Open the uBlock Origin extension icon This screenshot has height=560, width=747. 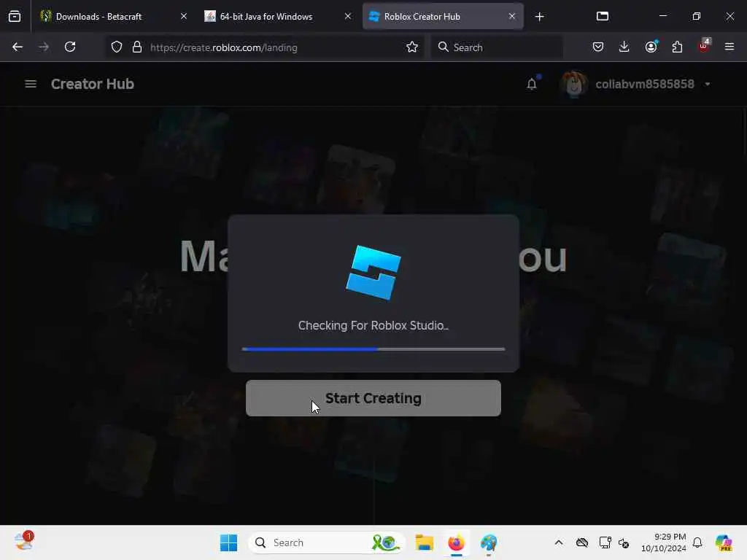tap(704, 46)
